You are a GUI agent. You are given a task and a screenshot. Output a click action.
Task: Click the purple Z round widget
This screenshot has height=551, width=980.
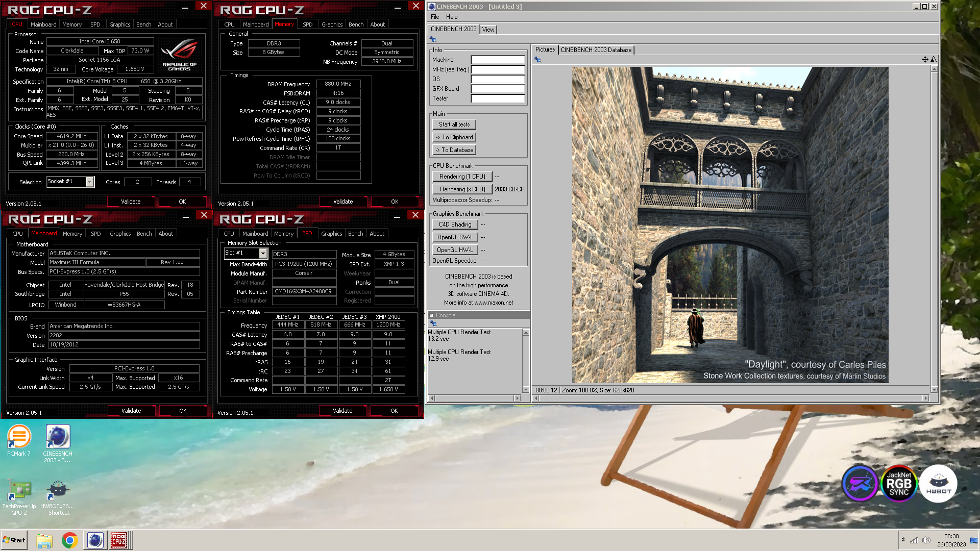(x=860, y=484)
